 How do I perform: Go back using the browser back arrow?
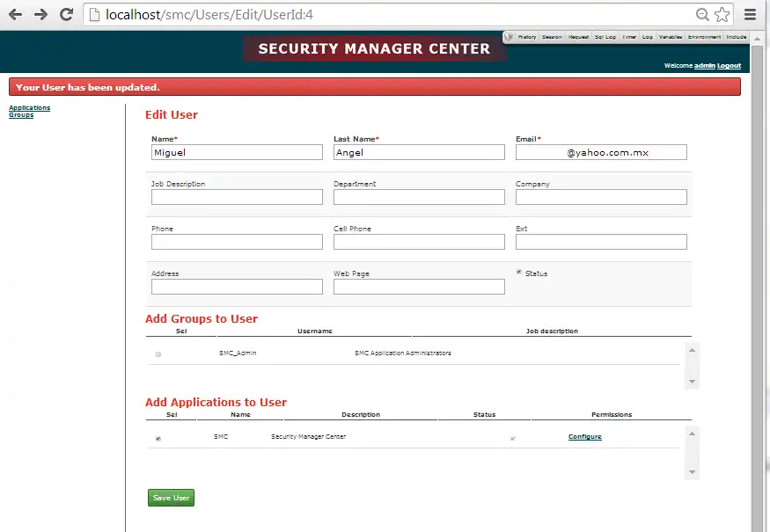pos(16,15)
